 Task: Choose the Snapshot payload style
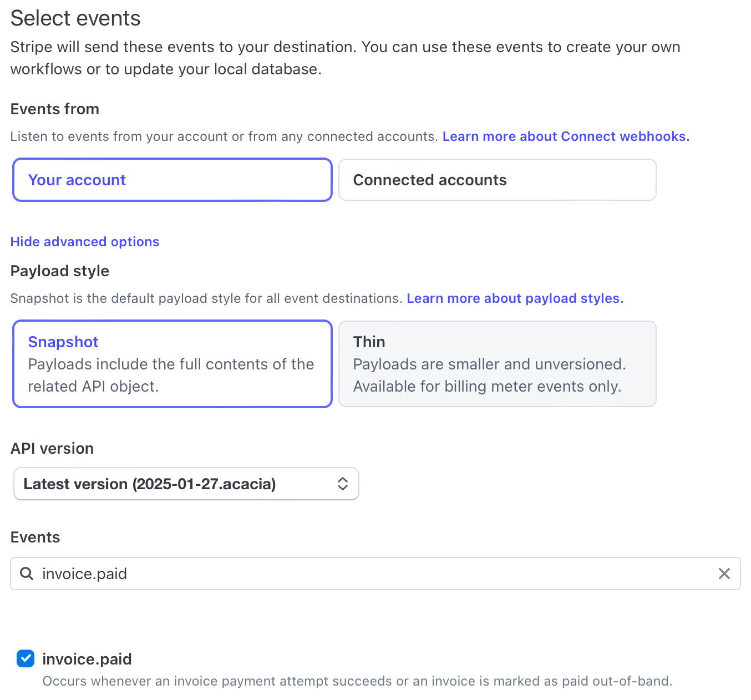pos(172,364)
